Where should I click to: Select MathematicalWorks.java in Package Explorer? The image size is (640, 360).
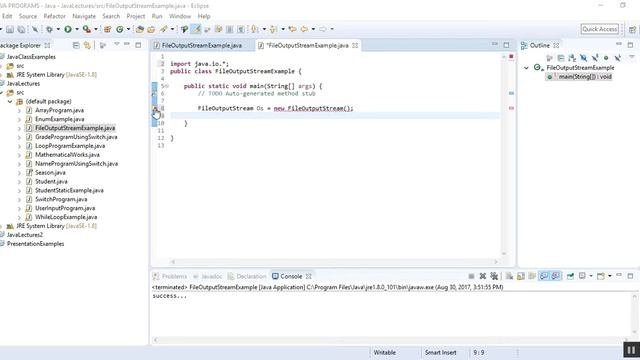[x=67, y=155]
